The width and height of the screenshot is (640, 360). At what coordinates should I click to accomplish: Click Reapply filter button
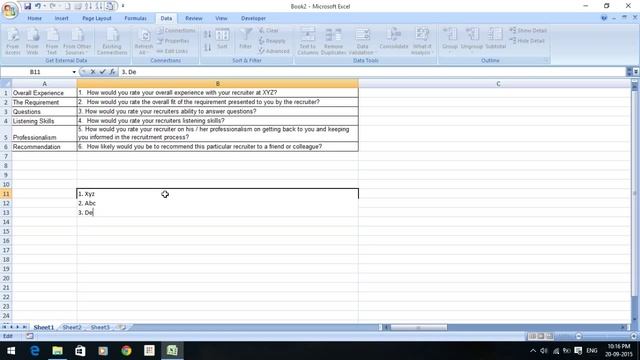click(x=272, y=41)
